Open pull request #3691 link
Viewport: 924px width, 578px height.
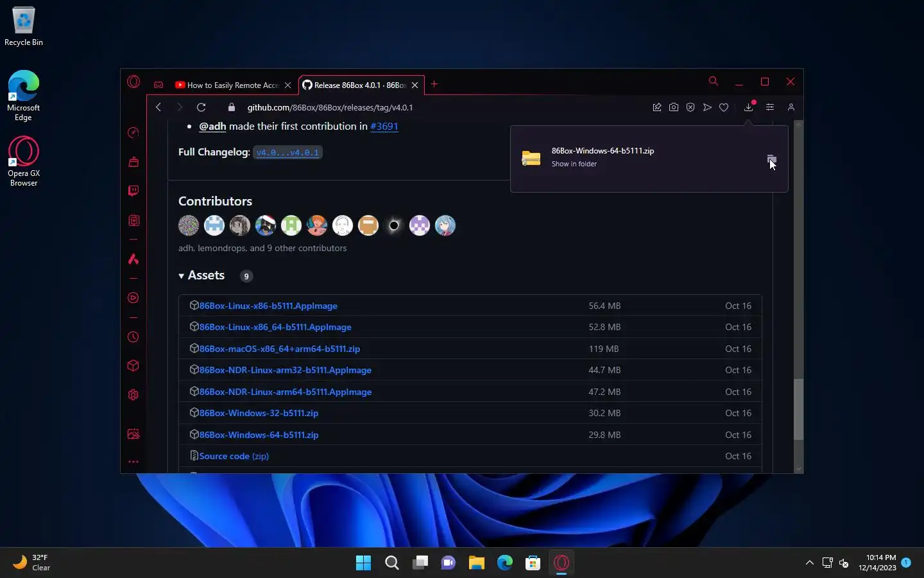pyautogui.click(x=384, y=126)
